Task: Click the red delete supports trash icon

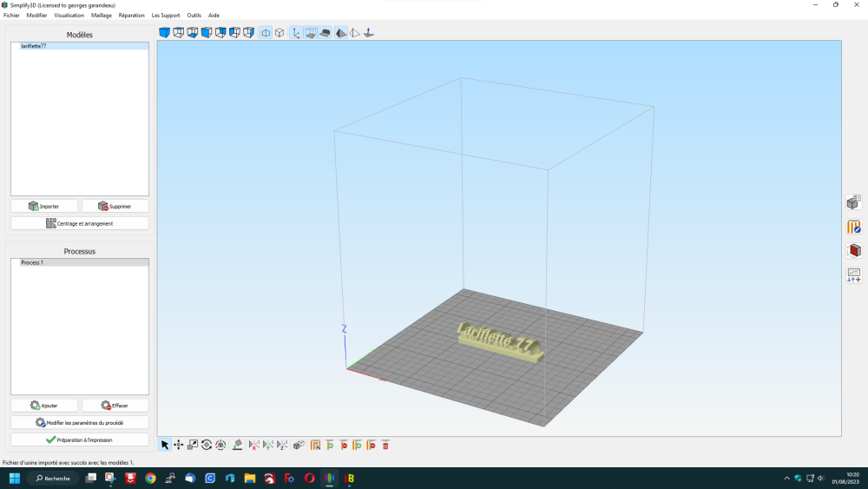Action: [385, 445]
